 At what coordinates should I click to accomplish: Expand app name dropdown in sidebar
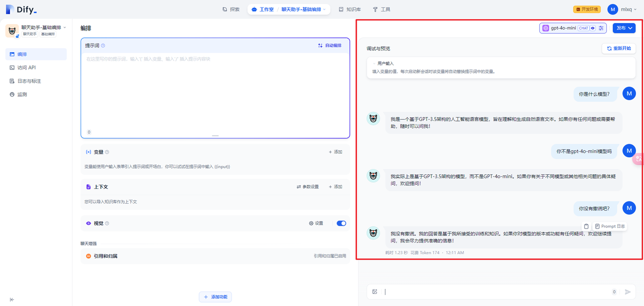(65, 28)
